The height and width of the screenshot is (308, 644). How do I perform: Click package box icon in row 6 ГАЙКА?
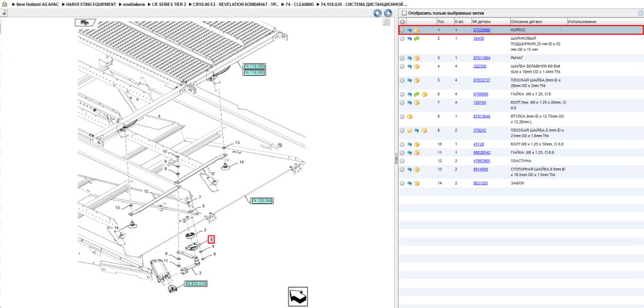pos(424,95)
